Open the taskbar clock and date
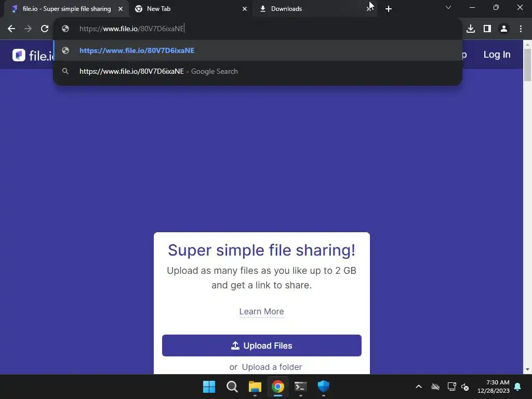Viewport: 532px width, 399px height. click(494, 387)
